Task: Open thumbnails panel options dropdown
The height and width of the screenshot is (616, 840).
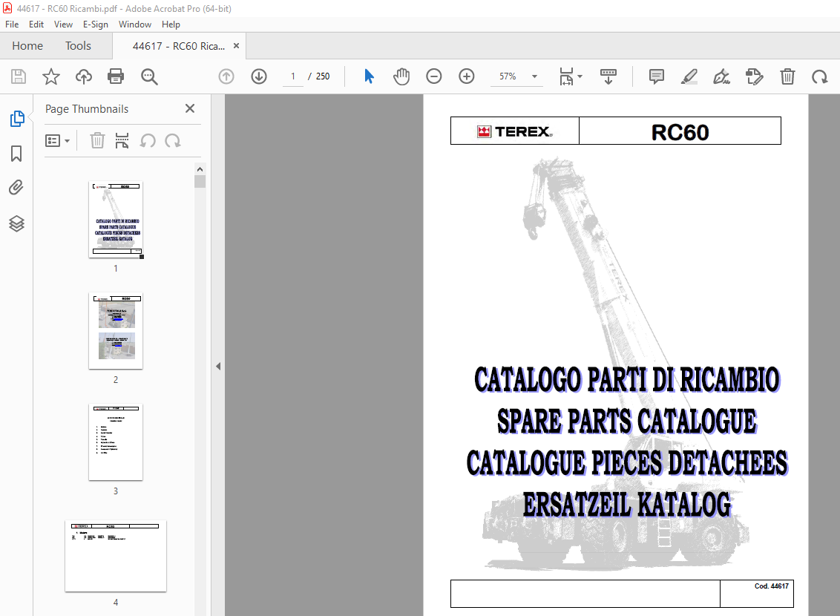Action: [x=57, y=141]
